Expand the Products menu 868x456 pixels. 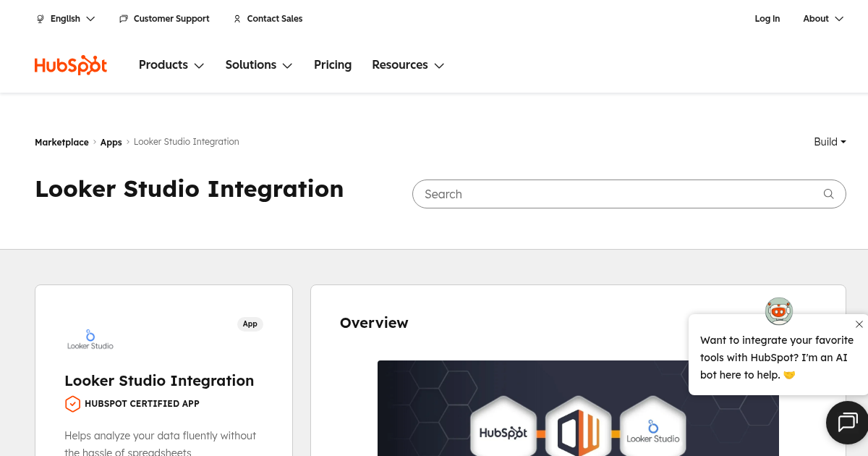[171, 65]
